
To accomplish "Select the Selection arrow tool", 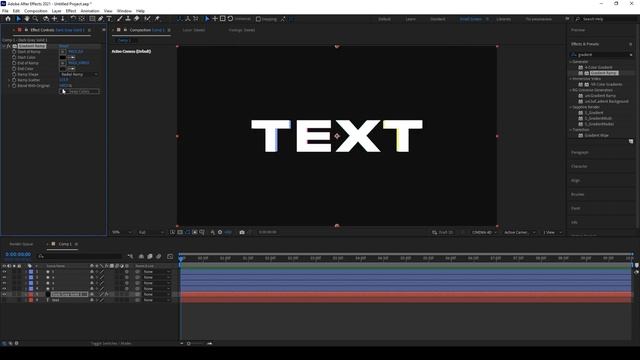I will click(x=18, y=19).
